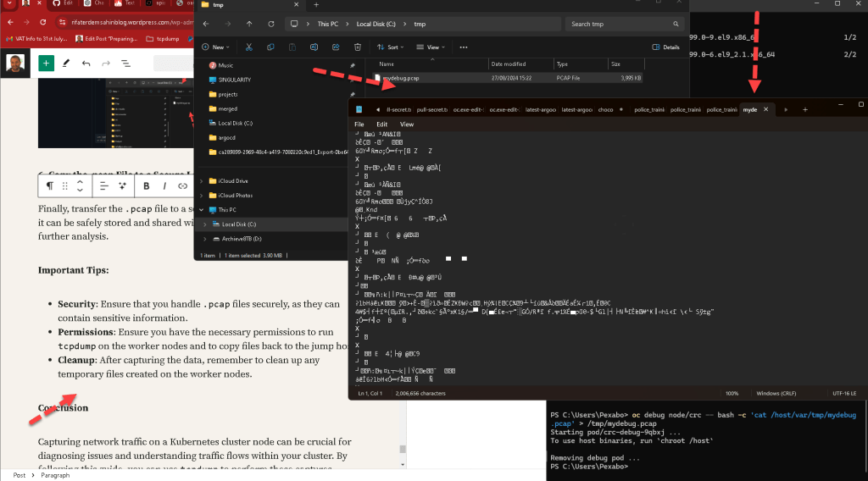Switch to the 'Text' browser tab

coord(125,3)
